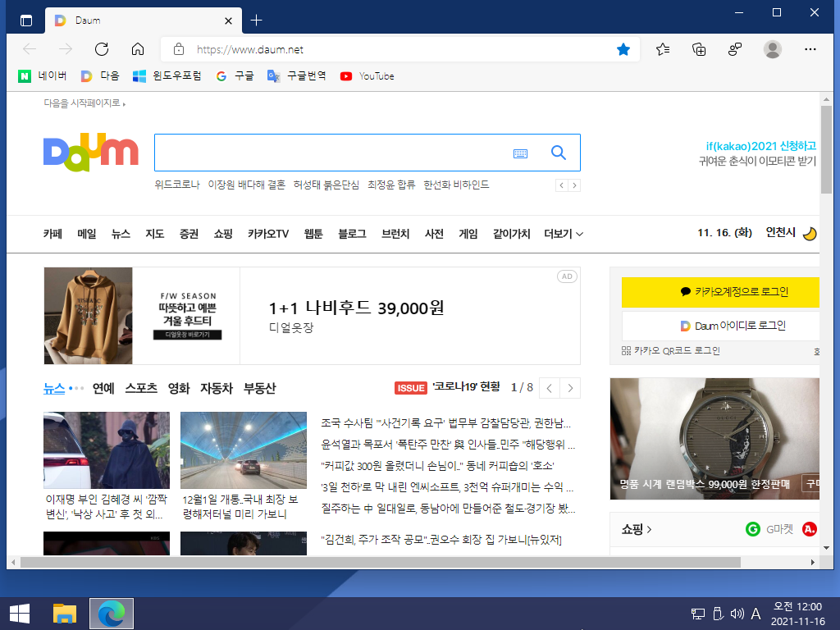Screen dimensions: 840x630
Task: Click the ISSUE 코로나19 현황 link
Action: (x=447, y=387)
